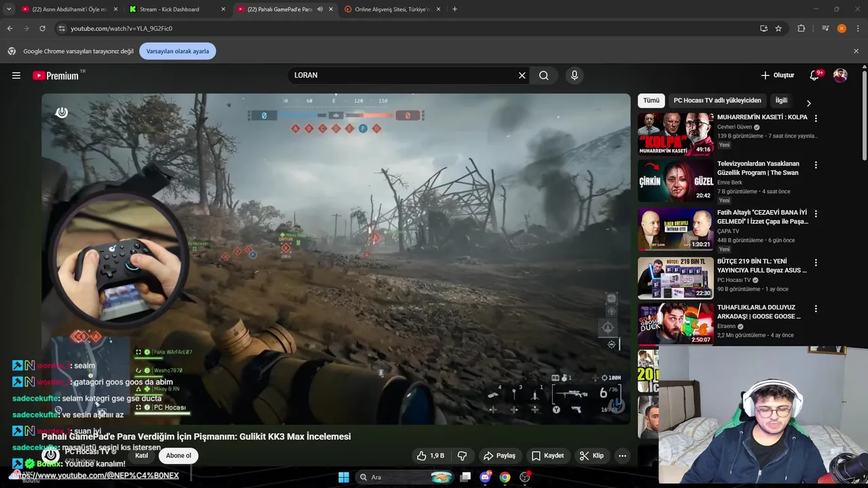Select the İlgili filter chip
The height and width of the screenshot is (488, 868).
click(781, 100)
